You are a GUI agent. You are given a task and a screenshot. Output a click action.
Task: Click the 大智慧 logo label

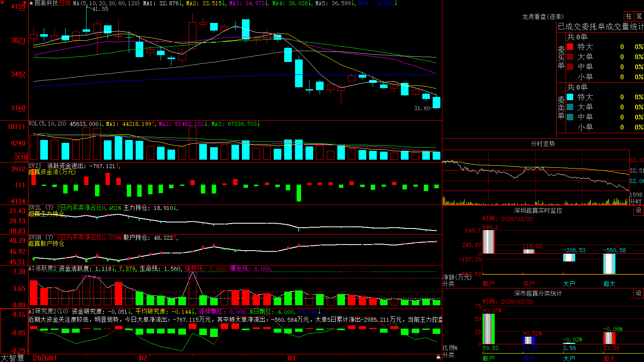[12, 358]
